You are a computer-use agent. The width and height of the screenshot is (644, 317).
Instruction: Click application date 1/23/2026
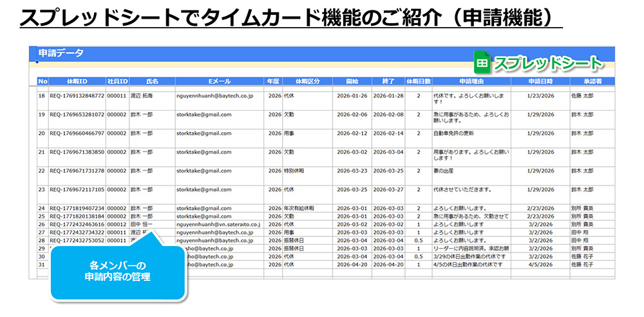(x=540, y=96)
